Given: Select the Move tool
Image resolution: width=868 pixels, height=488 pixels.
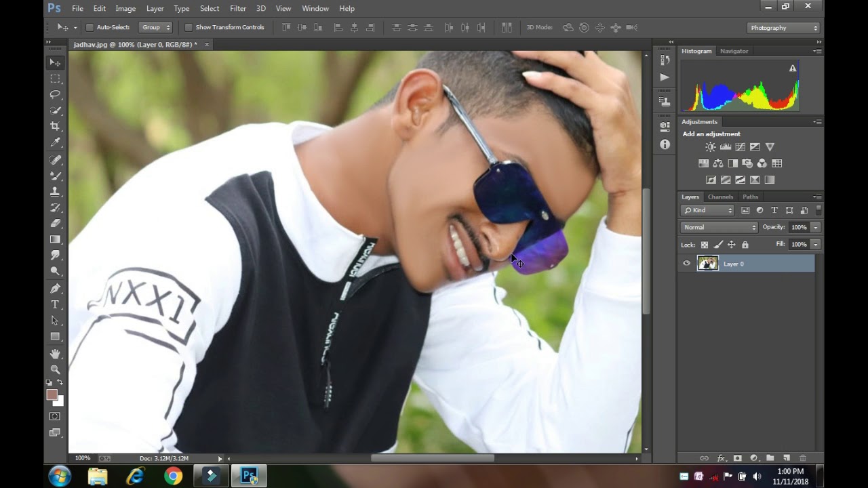Looking at the screenshot, I should [55, 62].
